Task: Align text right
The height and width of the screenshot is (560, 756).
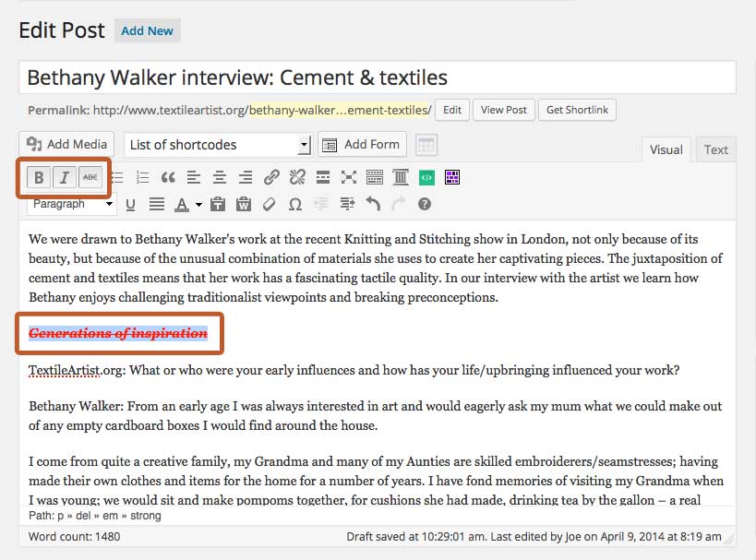Action: (x=246, y=177)
